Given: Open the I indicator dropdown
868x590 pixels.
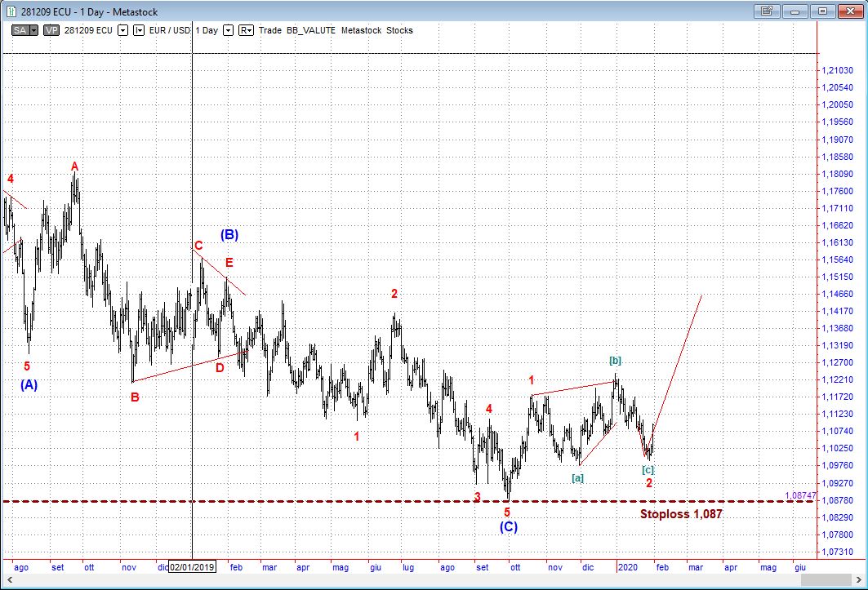Looking at the screenshot, I should [x=139, y=30].
